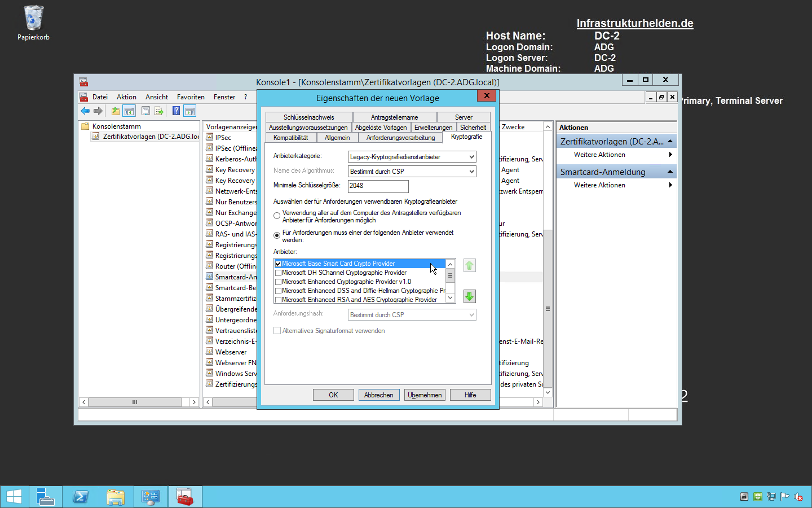812x508 pixels.
Task: Toggle the console tree pane icon
Action: [x=129, y=111]
